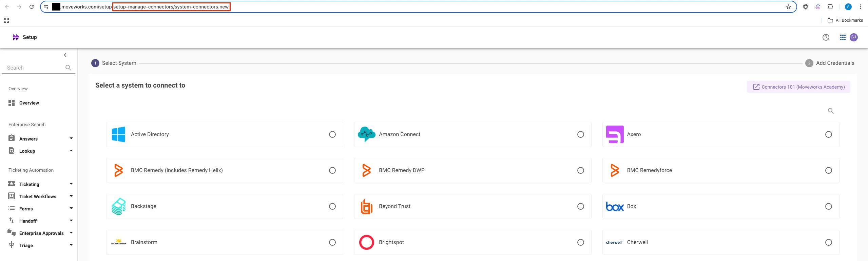Select the Backstage radio button
868x261 pixels.
332,206
